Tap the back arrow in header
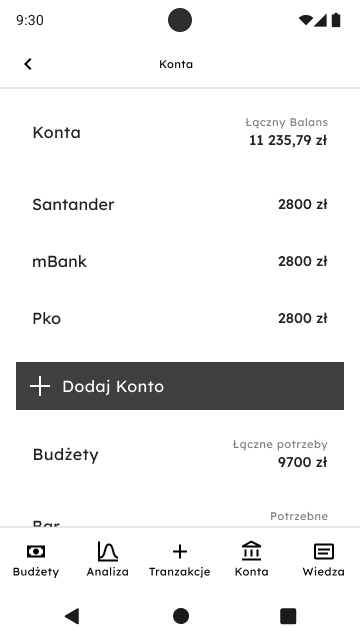Screen dimensions: 360x640 pos(28,64)
